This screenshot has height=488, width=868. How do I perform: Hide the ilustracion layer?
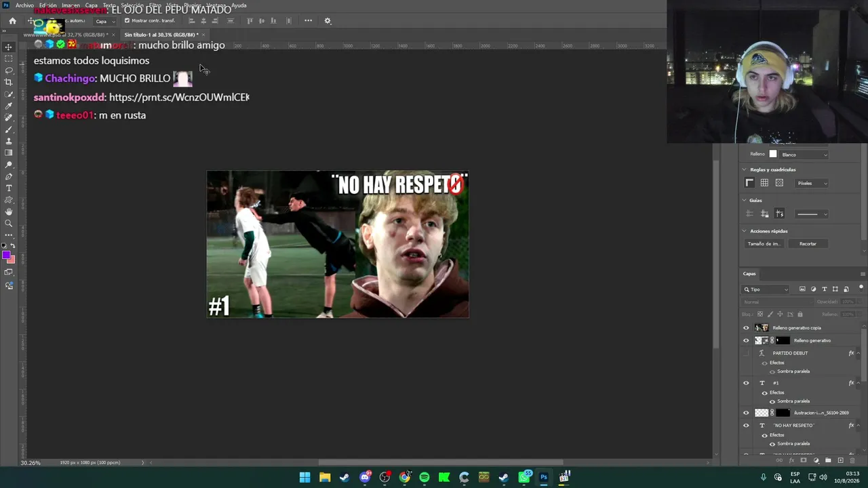coord(746,413)
